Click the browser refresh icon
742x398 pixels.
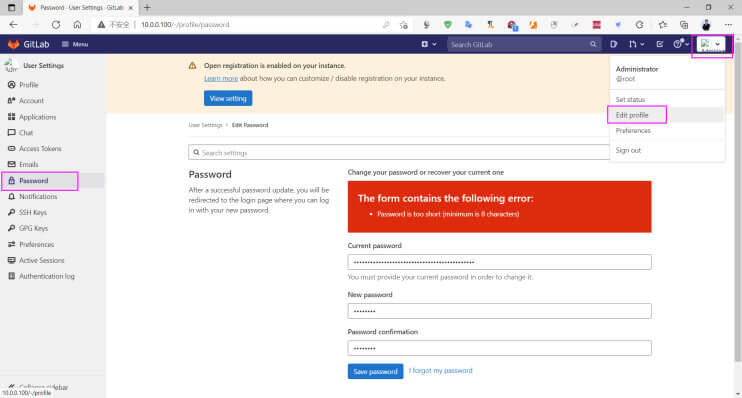coord(56,25)
